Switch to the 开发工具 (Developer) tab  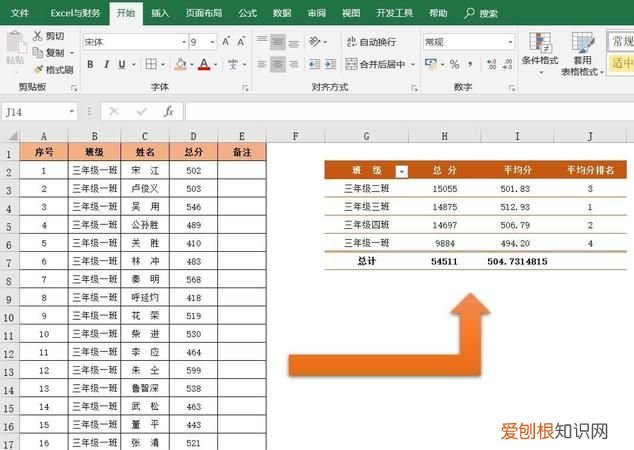pos(395,13)
